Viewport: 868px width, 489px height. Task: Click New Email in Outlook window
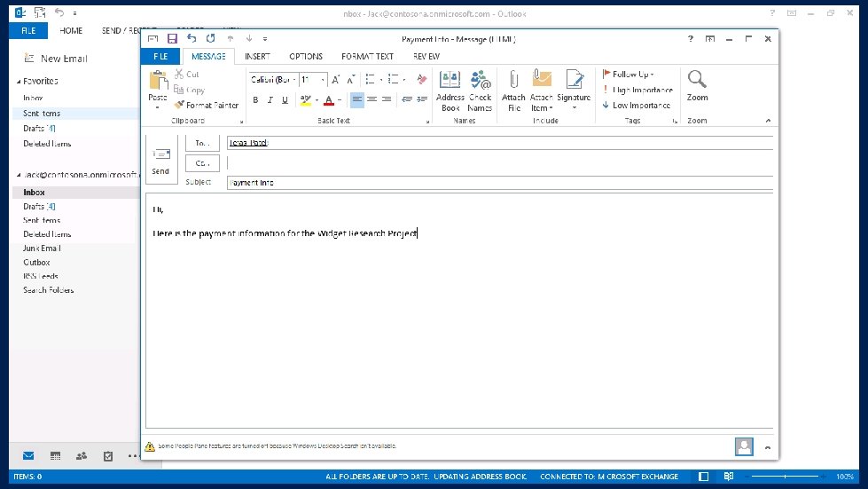(x=56, y=59)
